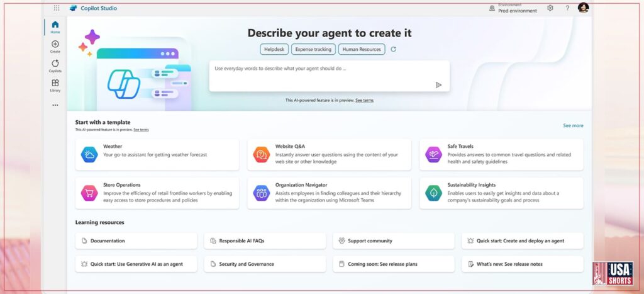Screen dimensions: 644x294
Task: Open the Sustainability Insights template title
Action: [472, 185]
